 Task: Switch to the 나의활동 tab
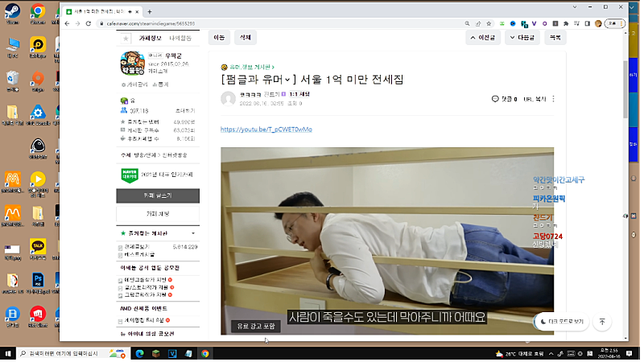pyautogui.click(x=180, y=38)
